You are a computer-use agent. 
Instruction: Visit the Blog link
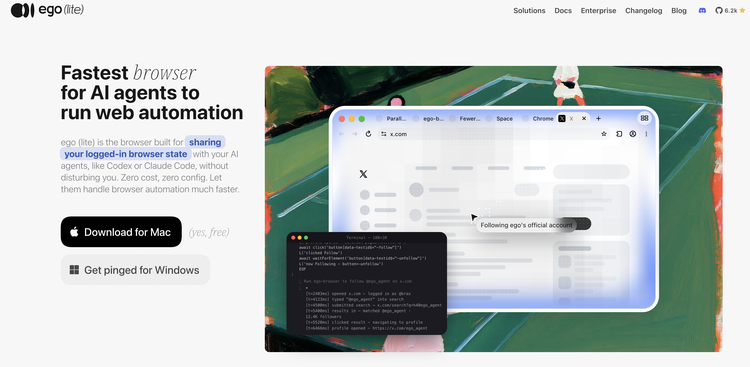tap(679, 11)
